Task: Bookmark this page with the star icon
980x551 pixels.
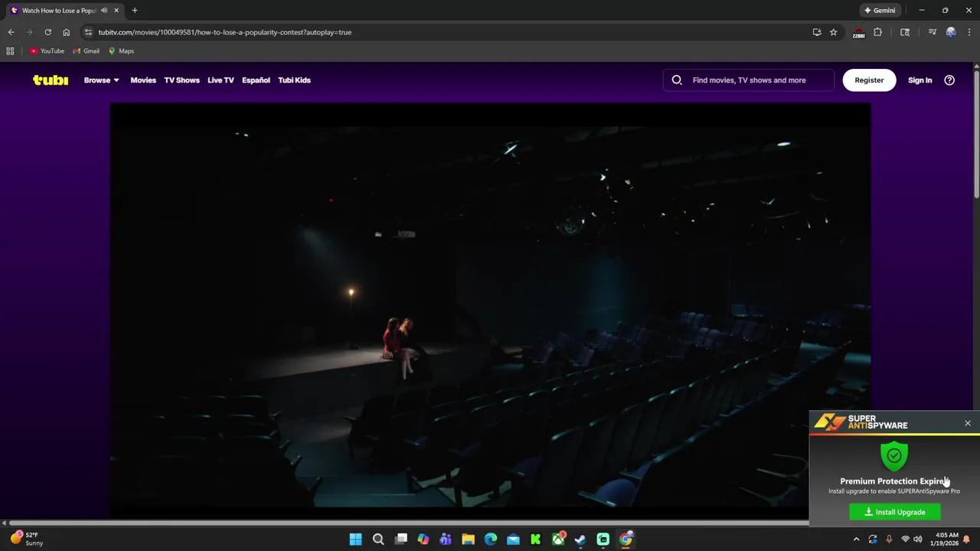Action: coord(834,32)
